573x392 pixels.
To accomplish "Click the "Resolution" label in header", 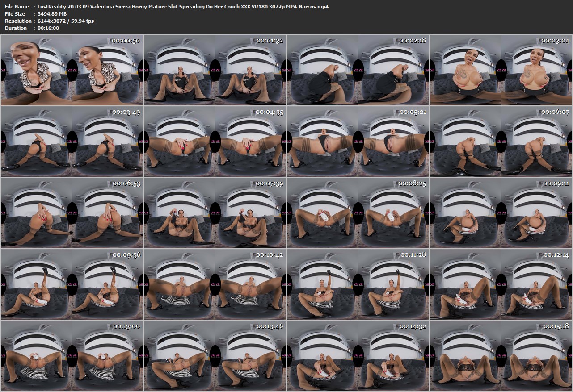I will click(x=18, y=21).
